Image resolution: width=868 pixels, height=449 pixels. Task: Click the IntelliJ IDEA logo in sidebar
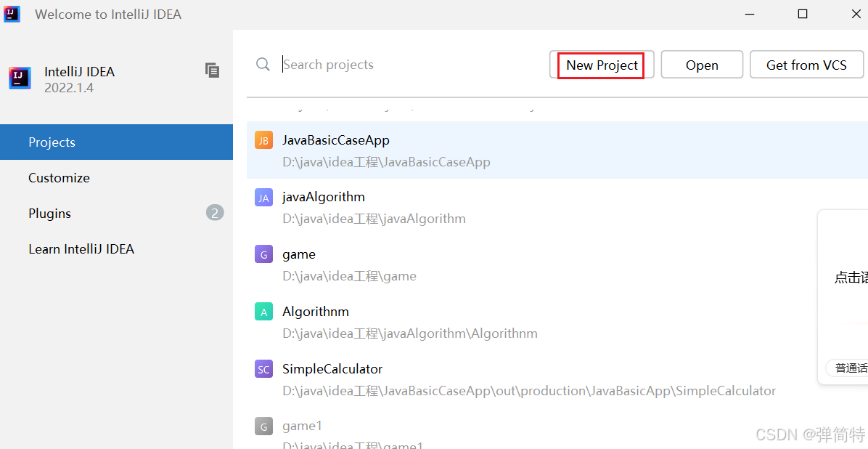[x=20, y=78]
